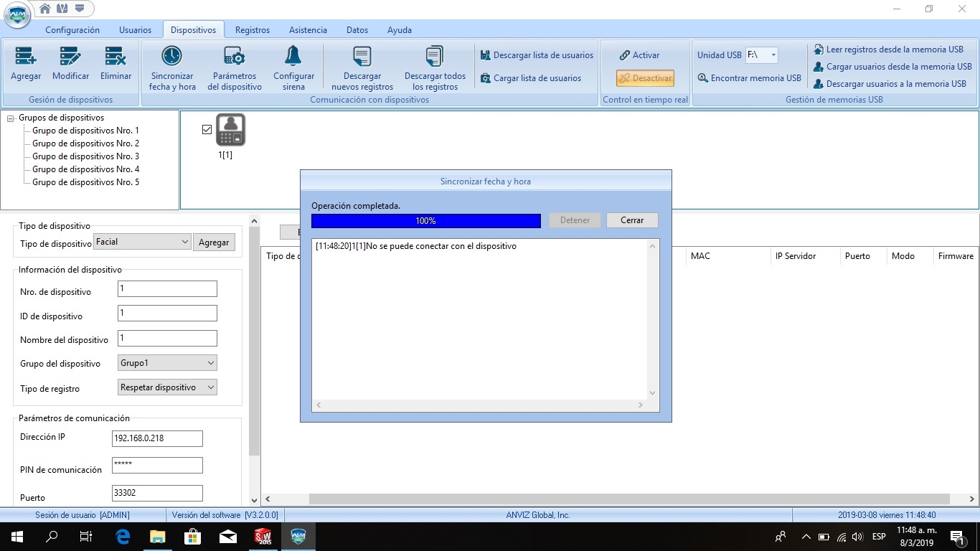Click the MAC column header
The width and height of the screenshot is (980, 551).
pyautogui.click(x=727, y=256)
